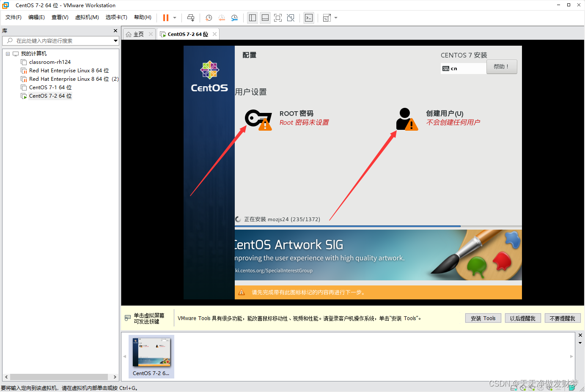Click the orange warning message bar
The height and width of the screenshot is (392, 585).
[x=378, y=292]
